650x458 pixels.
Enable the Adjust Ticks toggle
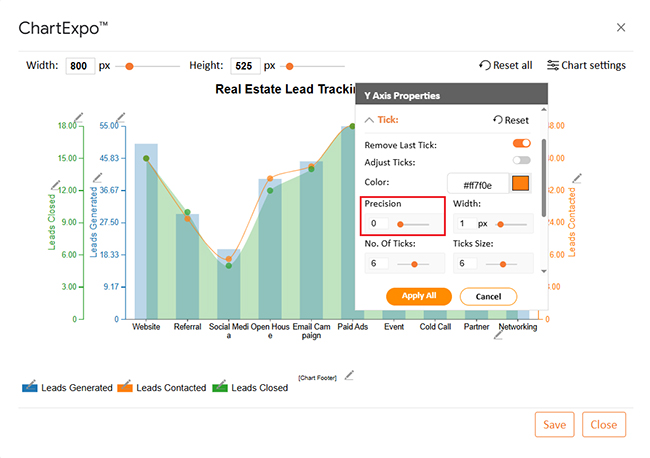[521, 160]
